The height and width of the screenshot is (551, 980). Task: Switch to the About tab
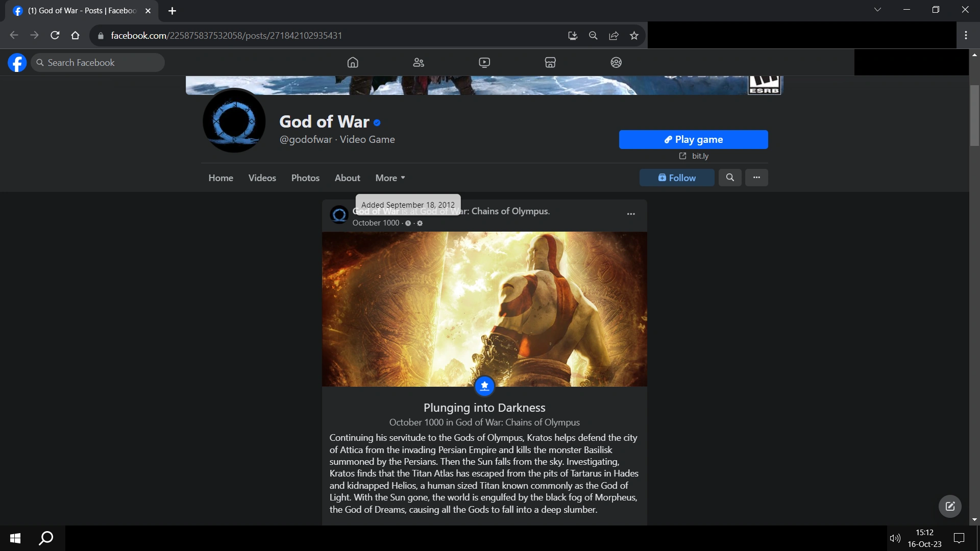pyautogui.click(x=347, y=178)
